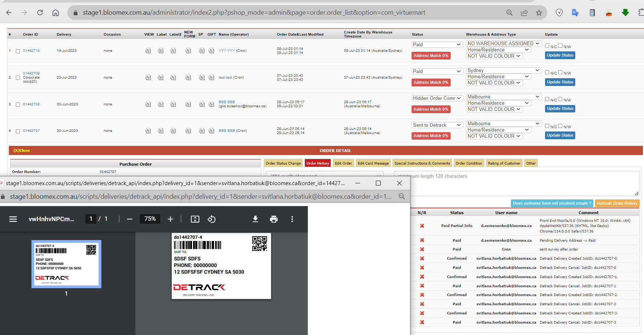
Task: Enable the N/C checkbox for order 01442707
Action: (x=547, y=126)
